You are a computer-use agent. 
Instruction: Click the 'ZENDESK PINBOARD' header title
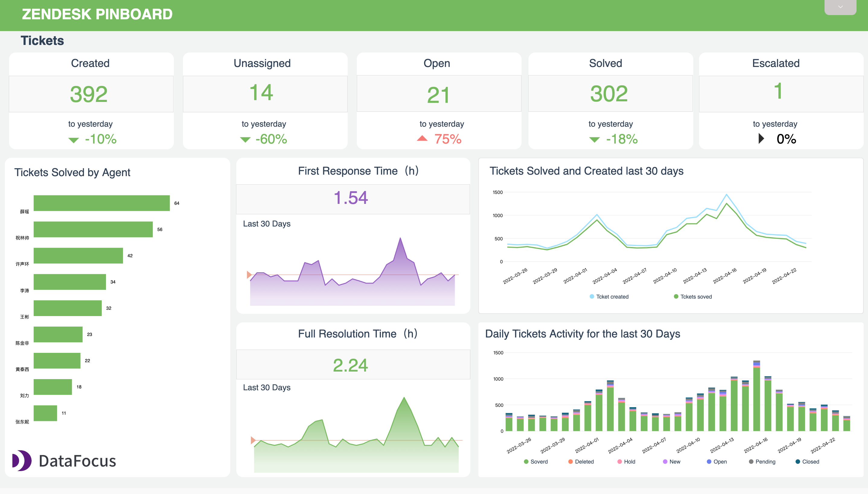[x=97, y=14]
